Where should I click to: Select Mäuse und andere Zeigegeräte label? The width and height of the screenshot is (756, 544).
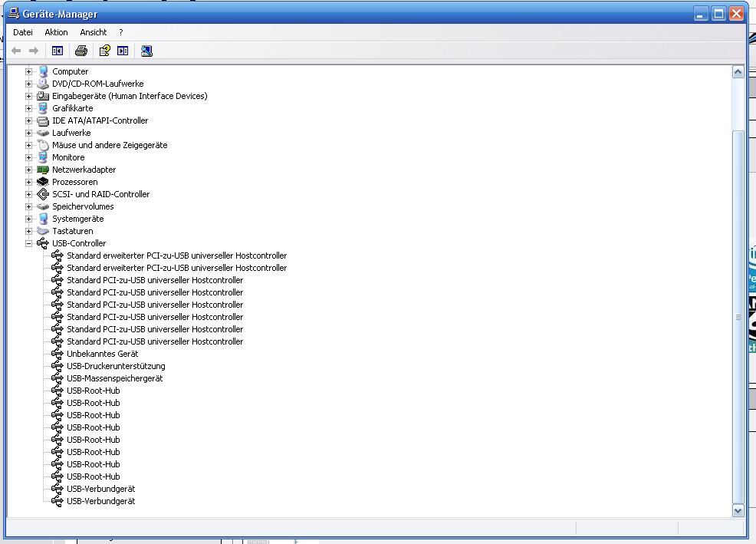[110, 145]
